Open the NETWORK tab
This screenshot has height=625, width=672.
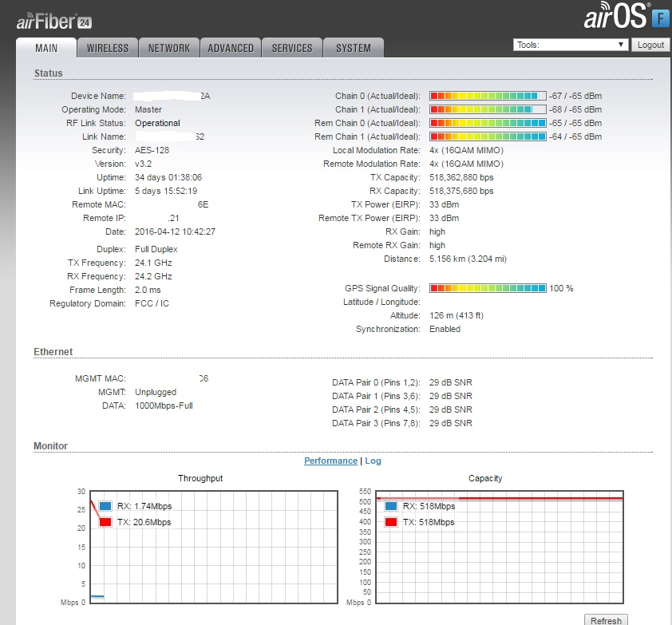click(x=169, y=48)
